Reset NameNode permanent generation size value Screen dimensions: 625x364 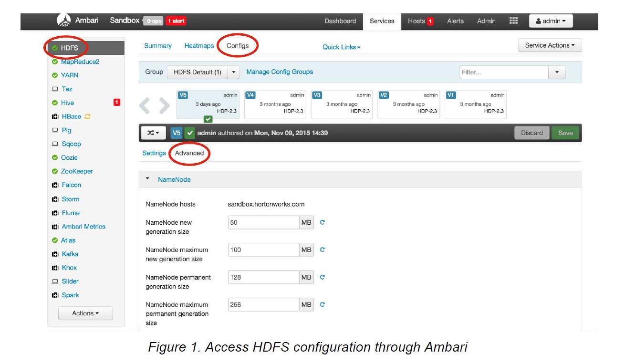(323, 277)
